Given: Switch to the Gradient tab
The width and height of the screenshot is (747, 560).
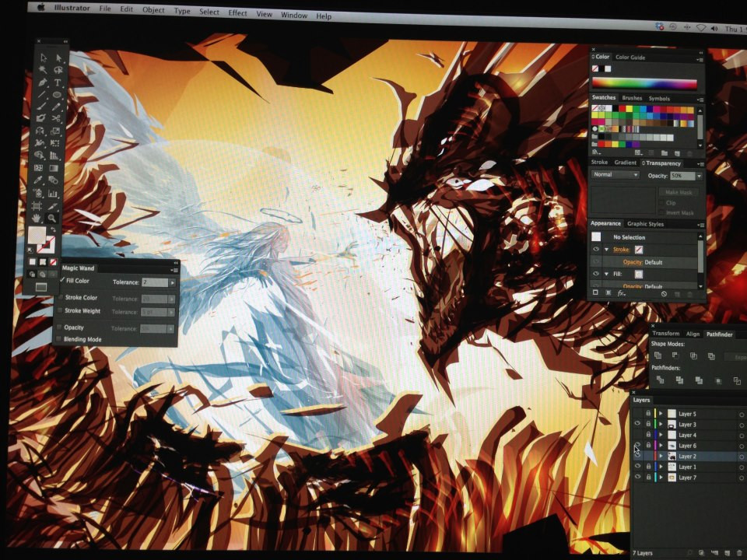Looking at the screenshot, I should 625,163.
